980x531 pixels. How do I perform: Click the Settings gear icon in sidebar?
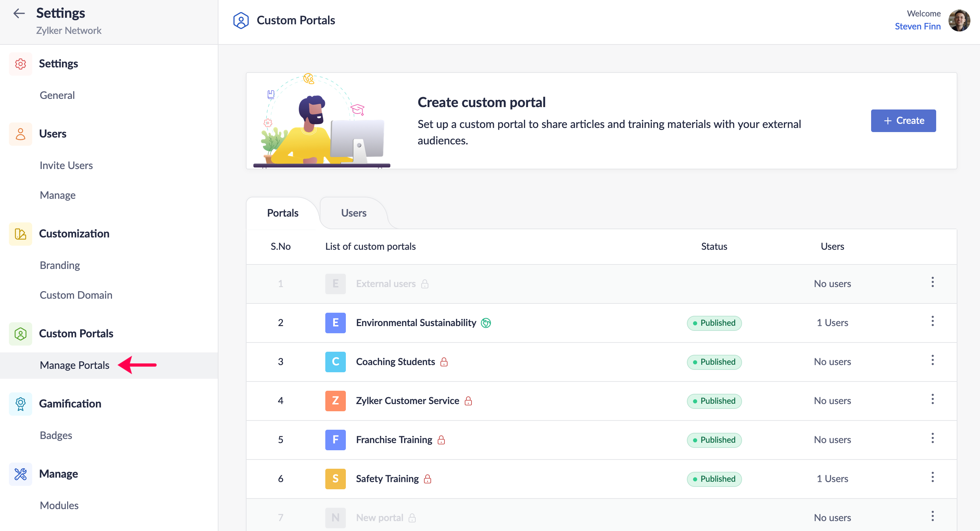[21, 64]
